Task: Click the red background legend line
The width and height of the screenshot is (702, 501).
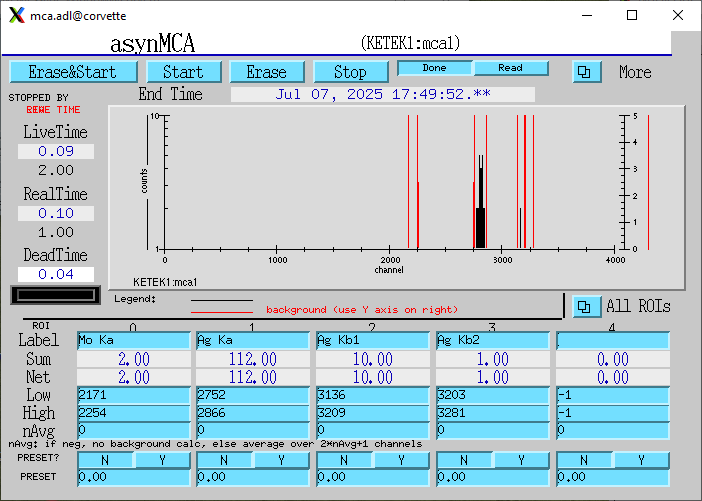Action: click(222, 312)
